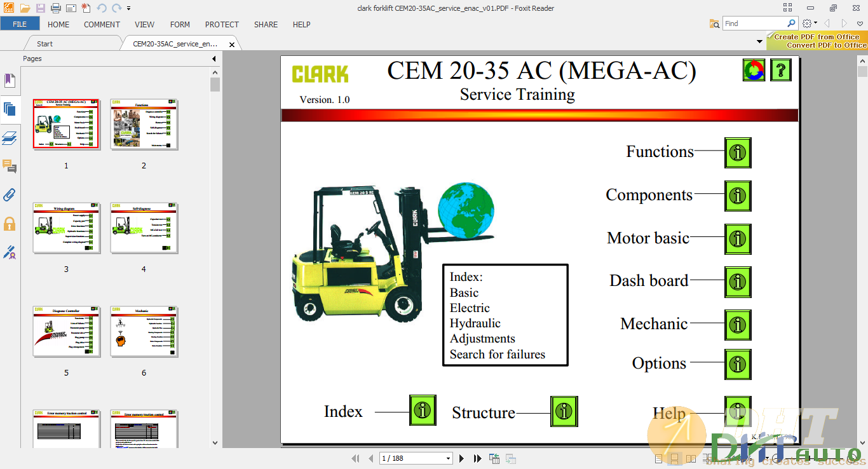Click the magnifier search button in Find box

(x=791, y=24)
